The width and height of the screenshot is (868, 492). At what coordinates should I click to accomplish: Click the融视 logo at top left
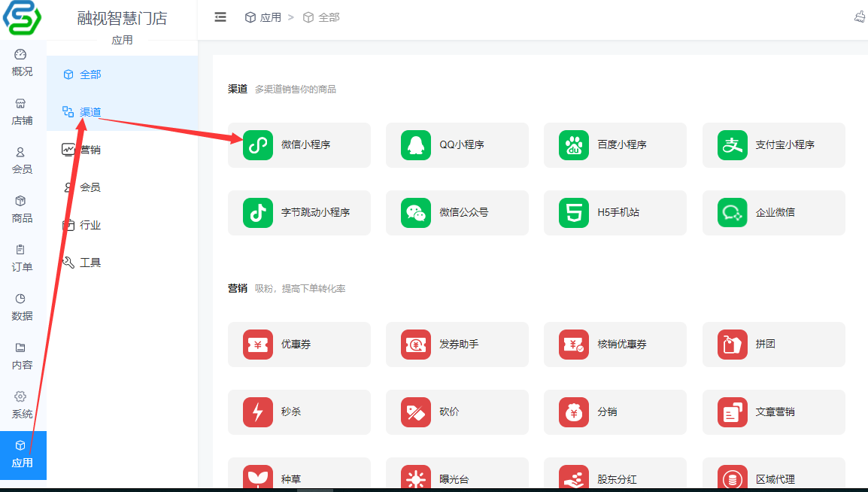pos(22,17)
